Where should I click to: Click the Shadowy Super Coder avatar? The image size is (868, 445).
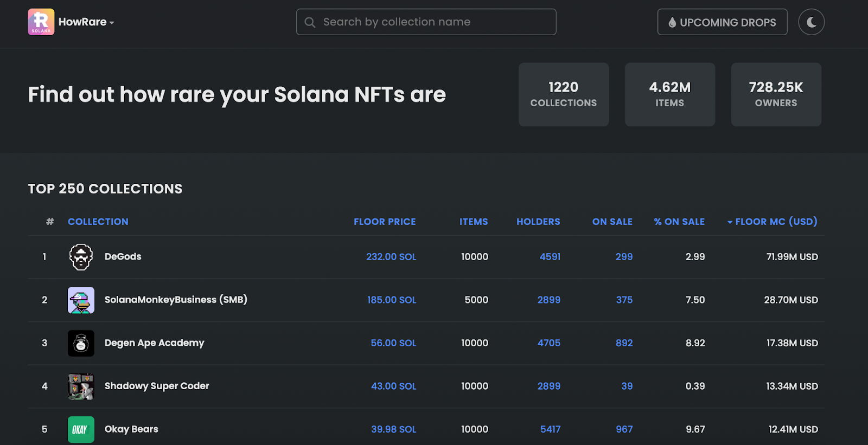(81, 386)
